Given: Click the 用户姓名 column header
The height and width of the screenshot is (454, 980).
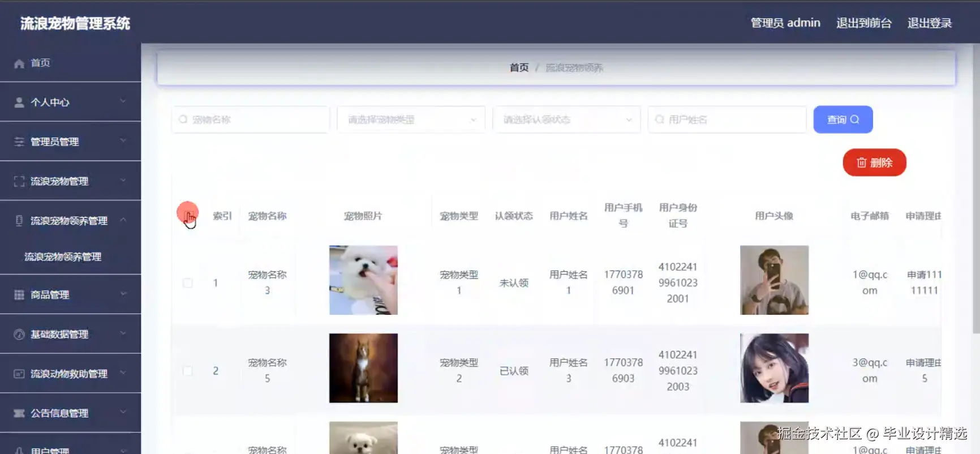Looking at the screenshot, I should [569, 216].
